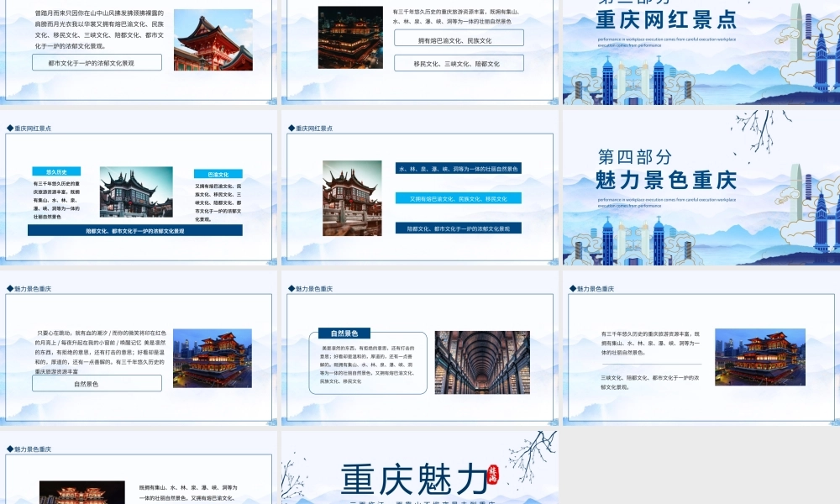This screenshot has width=840, height=504.
Task: Click the outlined 自然景色 box below the paragraph
Action: pyautogui.click(x=97, y=384)
